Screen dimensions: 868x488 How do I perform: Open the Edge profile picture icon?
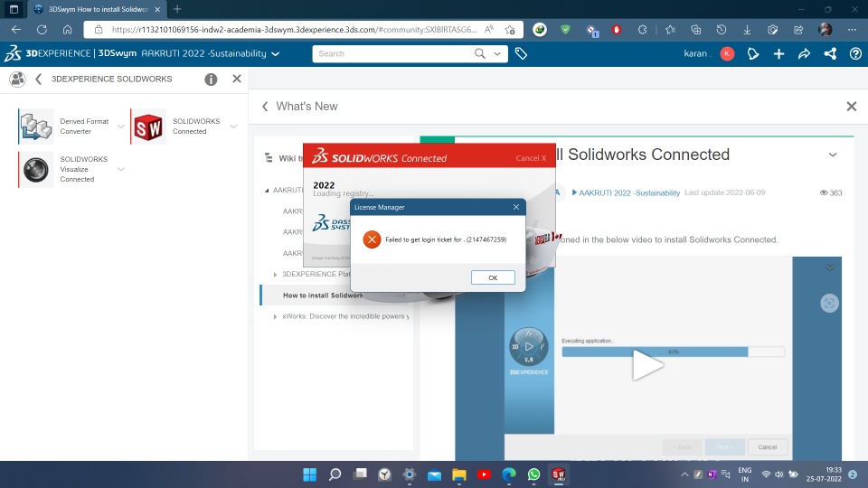826,30
